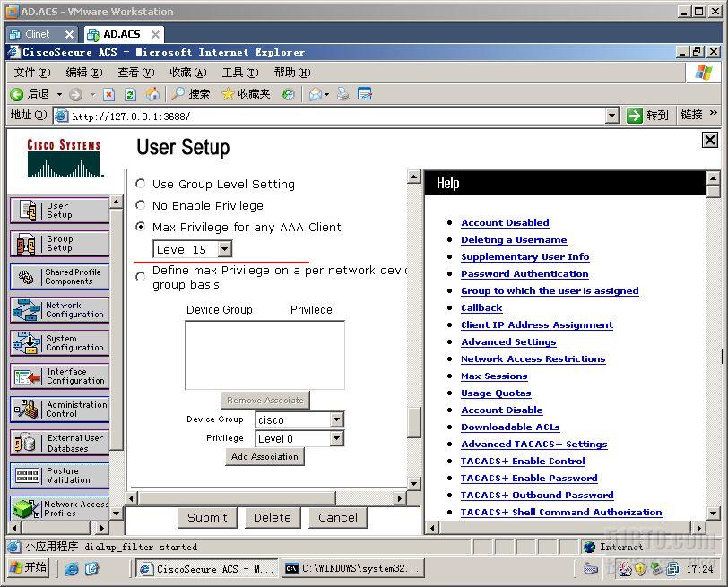Click the quick launch Show Desktop icon
Image resolution: width=728 pixels, height=587 pixels.
pyautogui.click(x=92, y=568)
